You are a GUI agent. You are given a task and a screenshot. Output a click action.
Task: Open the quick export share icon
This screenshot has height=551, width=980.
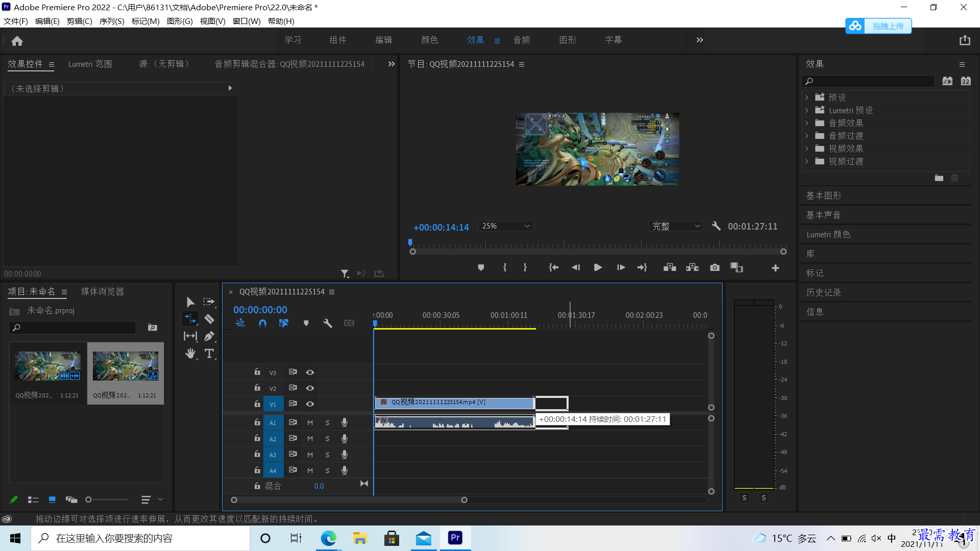(x=964, y=40)
